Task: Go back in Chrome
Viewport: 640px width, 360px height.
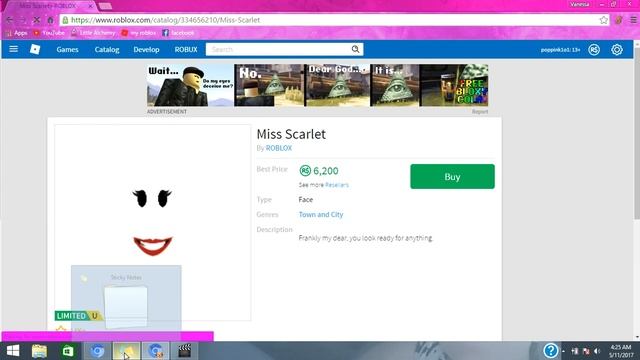Action: pyautogui.click(x=9, y=20)
